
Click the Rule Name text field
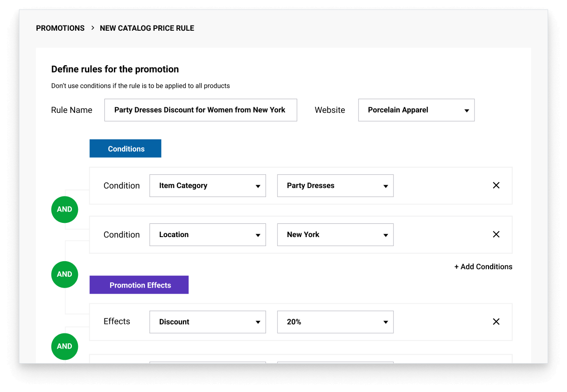pos(200,110)
